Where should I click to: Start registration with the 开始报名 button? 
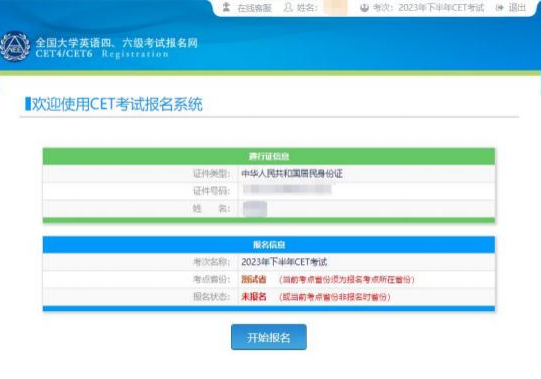pyautogui.click(x=269, y=337)
